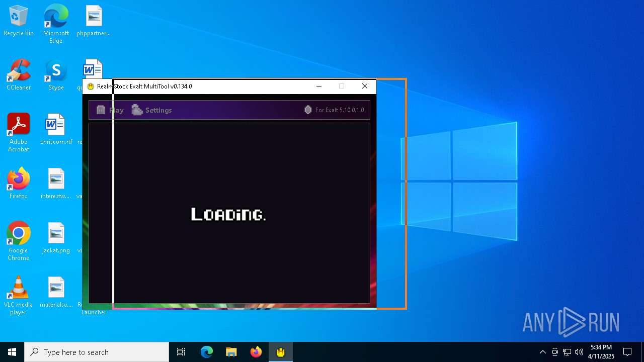Close the RealmStock Exalt MultiTool window
The width and height of the screenshot is (644, 362).
tap(365, 86)
